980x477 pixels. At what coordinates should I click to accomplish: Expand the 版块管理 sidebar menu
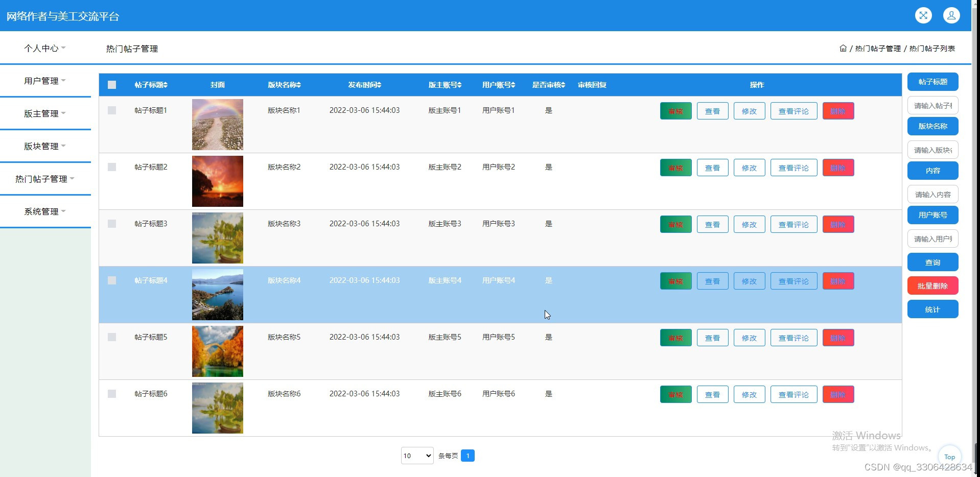pyautogui.click(x=45, y=146)
